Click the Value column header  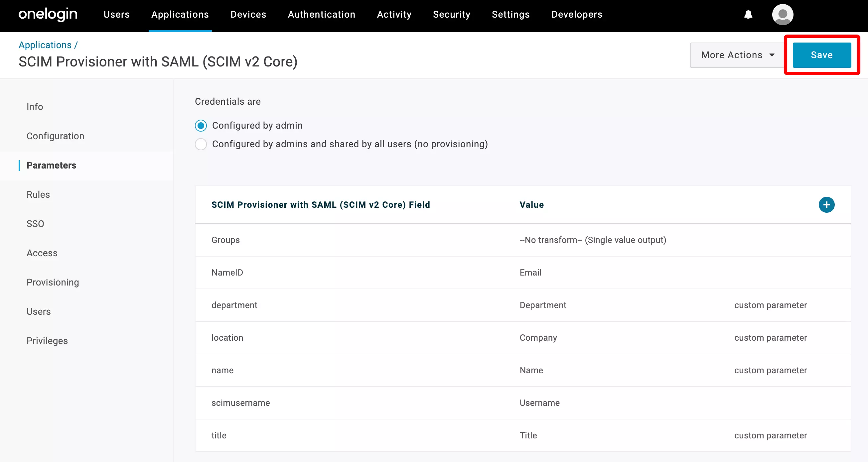coord(531,205)
